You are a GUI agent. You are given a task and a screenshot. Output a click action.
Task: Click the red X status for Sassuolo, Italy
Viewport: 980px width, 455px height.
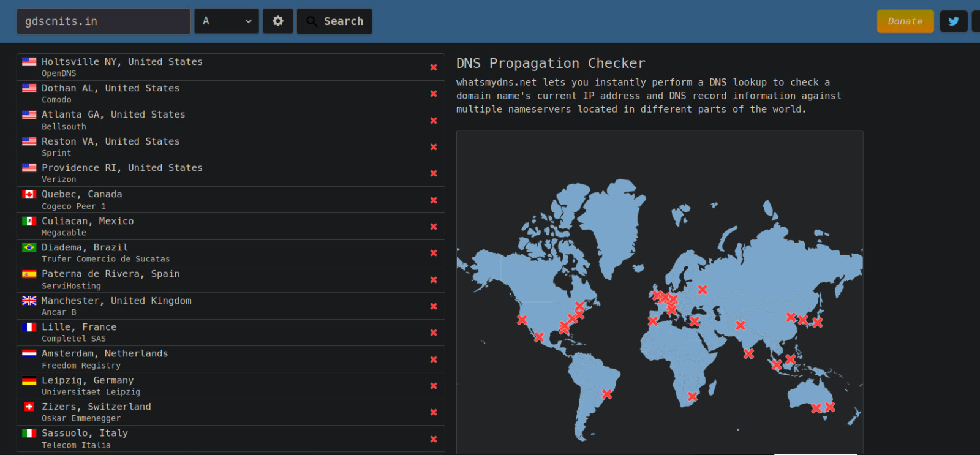(434, 439)
